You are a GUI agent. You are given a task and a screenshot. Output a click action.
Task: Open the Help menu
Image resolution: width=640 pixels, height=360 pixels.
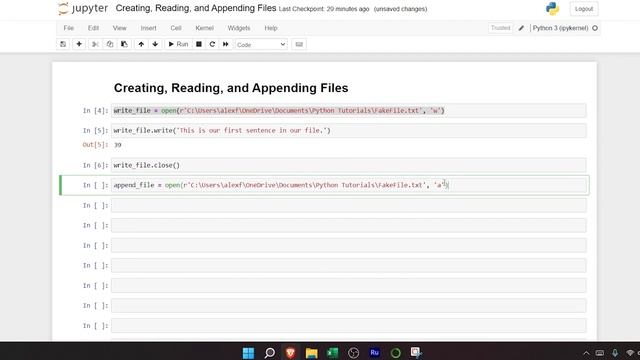[x=271, y=28]
